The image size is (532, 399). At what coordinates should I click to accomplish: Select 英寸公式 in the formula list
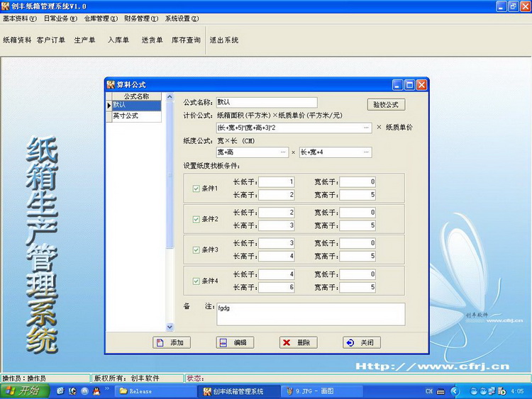126,116
